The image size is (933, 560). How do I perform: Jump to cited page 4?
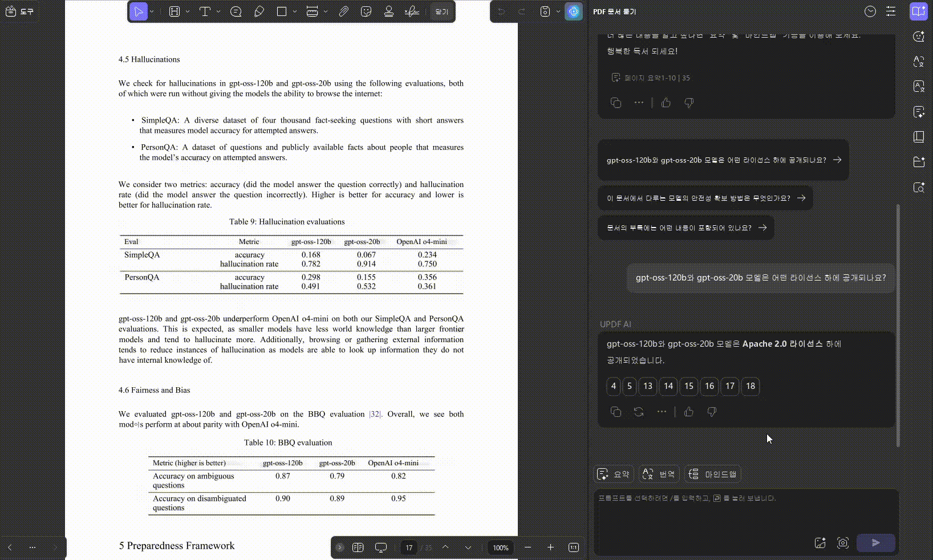click(x=614, y=386)
